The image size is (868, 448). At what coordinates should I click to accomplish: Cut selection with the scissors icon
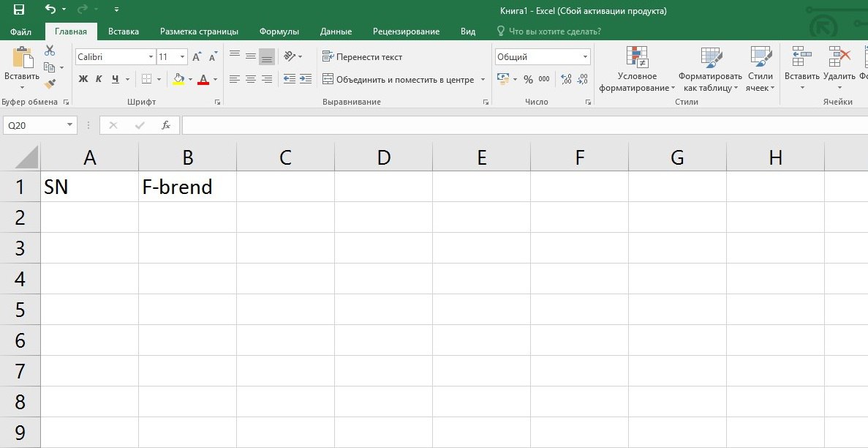point(50,51)
